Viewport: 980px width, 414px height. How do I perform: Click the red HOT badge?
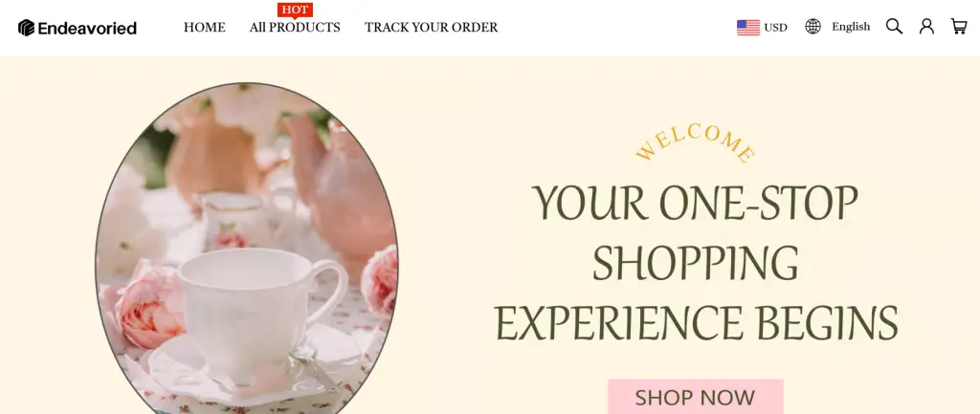tap(295, 11)
